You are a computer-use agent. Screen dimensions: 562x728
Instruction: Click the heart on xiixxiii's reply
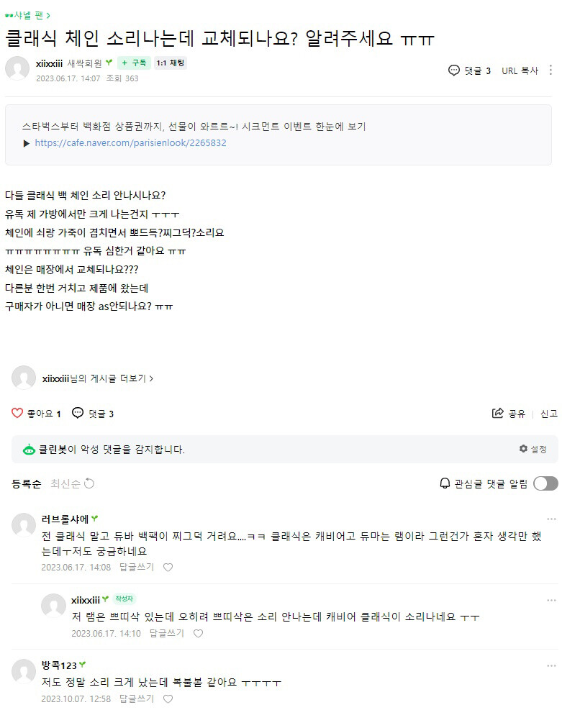click(x=198, y=634)
